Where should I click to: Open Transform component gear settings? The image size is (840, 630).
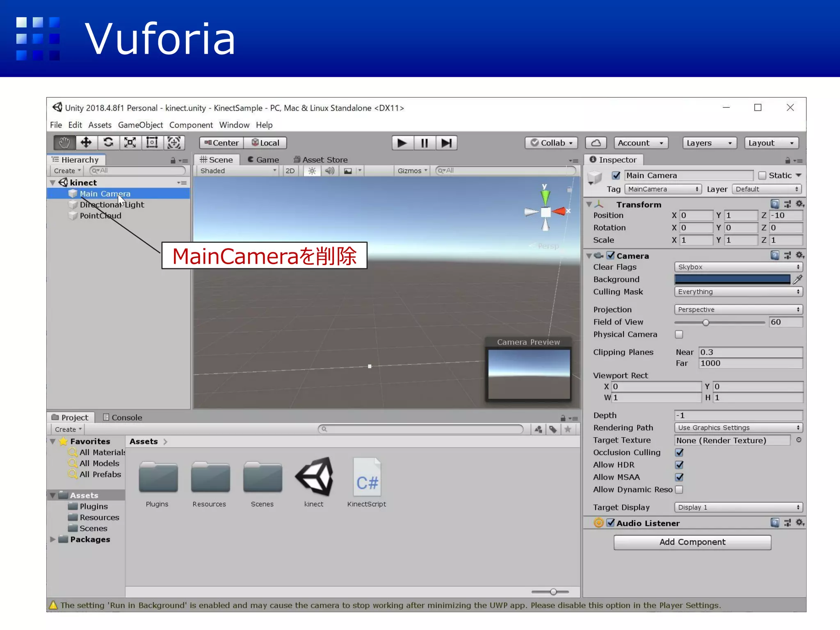(x=799, y=204)
